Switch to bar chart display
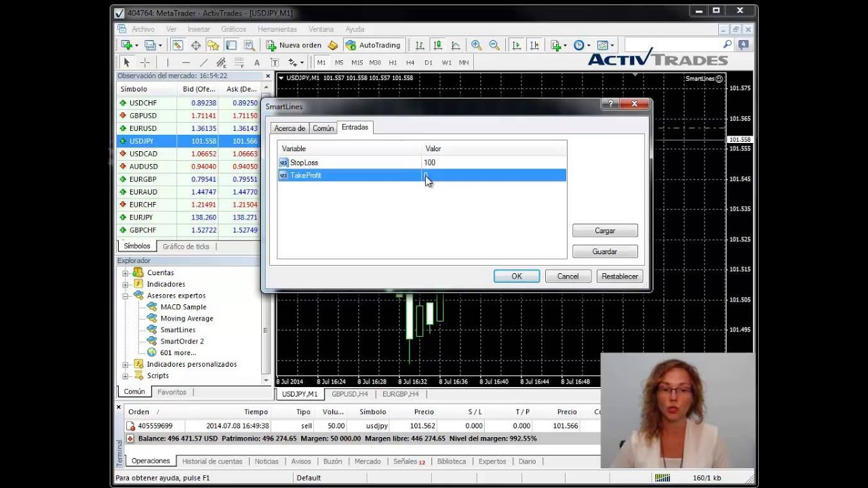The width and height of the screenshot is (868, 488). tap(420, 45)
